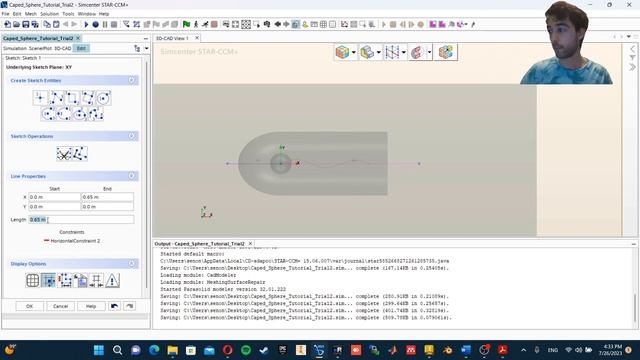Open section view dropdown arrow
640x360 pixels.
point(429,52)
